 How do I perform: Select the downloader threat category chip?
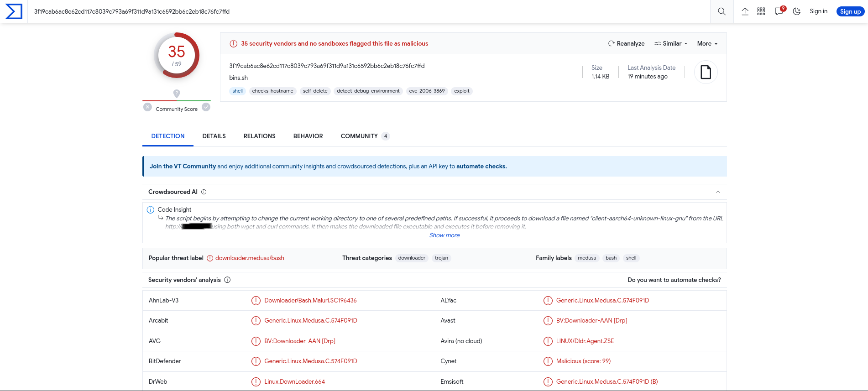pyautogui.click(x=412, y=258)
